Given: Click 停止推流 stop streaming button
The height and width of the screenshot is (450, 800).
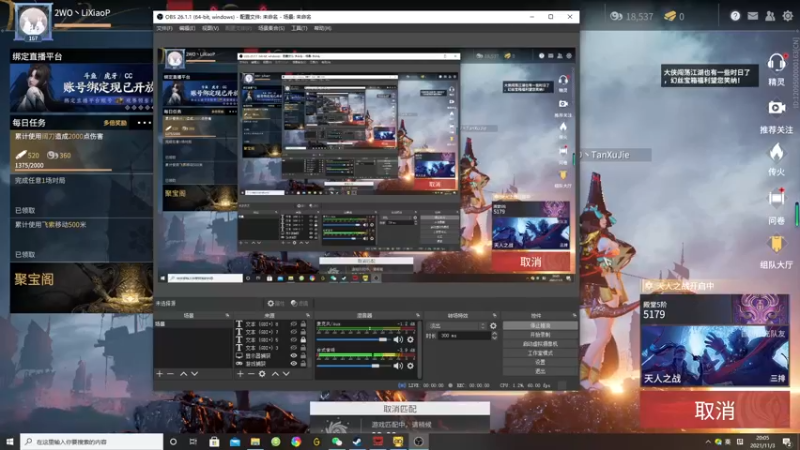Looking at the screenshot, I should (x=540, y=326).
